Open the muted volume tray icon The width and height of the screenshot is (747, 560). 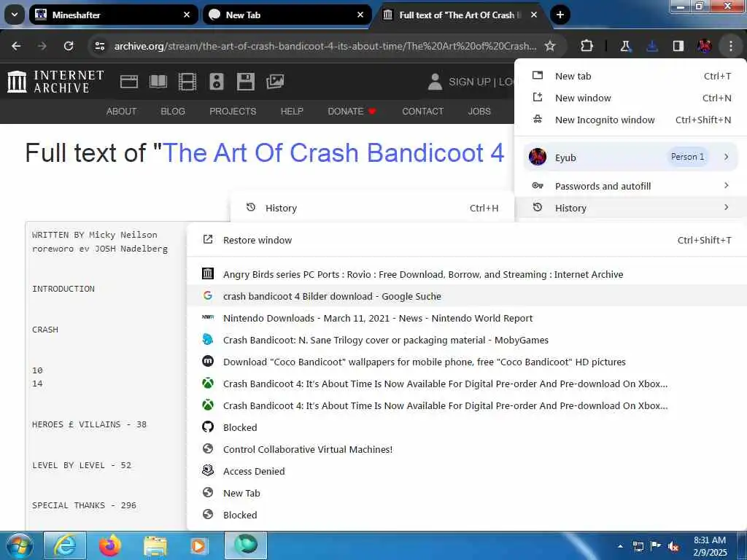tap(673, 546)
